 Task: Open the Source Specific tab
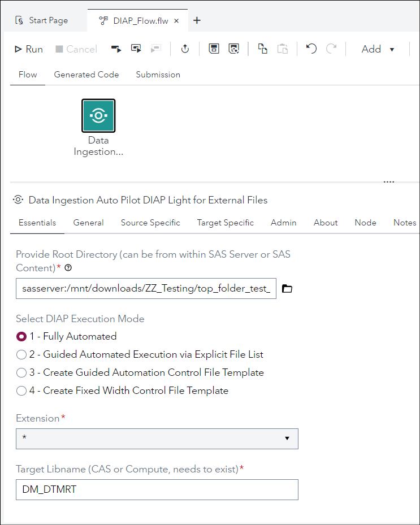pos(150,223)
